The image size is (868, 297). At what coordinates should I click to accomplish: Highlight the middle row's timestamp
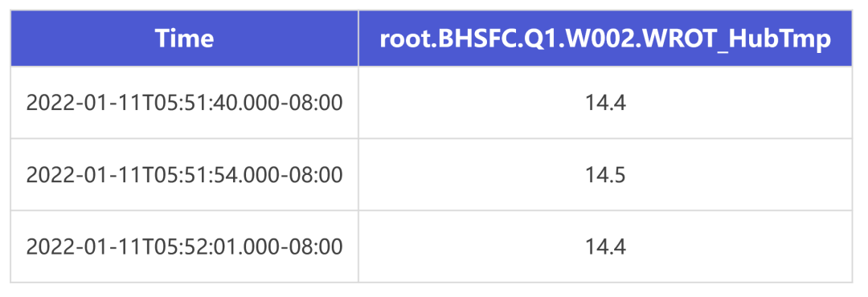coord(184,175)
